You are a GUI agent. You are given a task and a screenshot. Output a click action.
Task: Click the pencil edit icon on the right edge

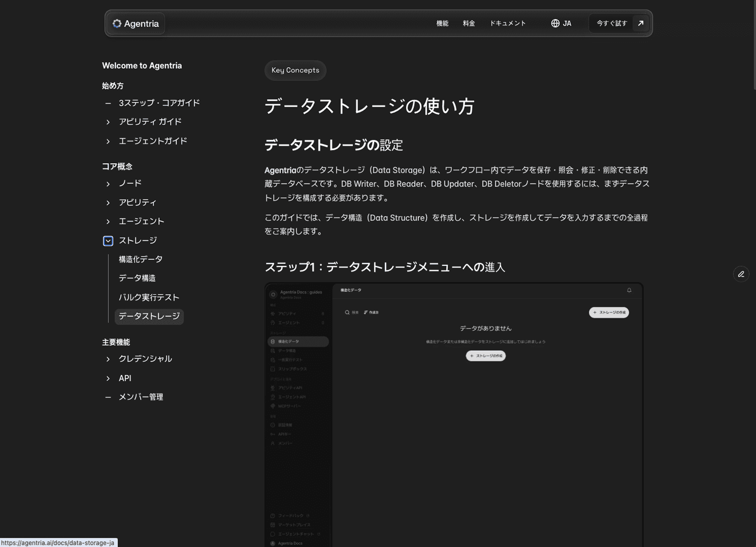(741, 274)
